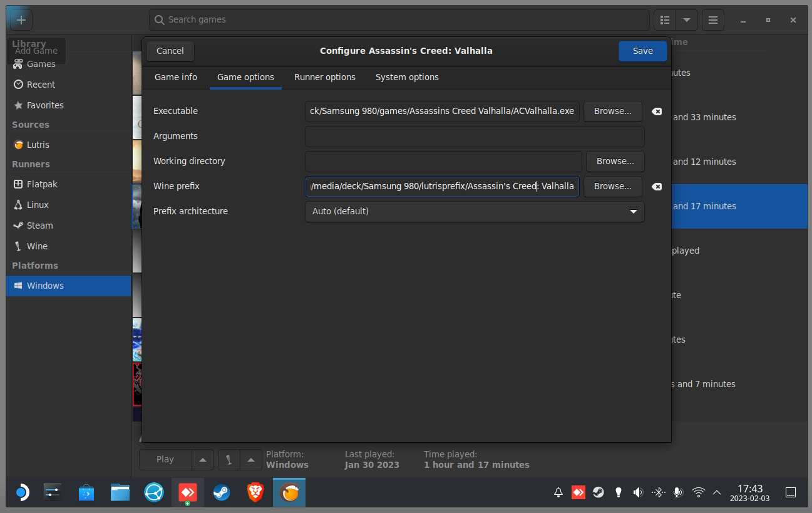
Task: Click the Executable path field
Action: pyautogui.click(x=442, y=111)
